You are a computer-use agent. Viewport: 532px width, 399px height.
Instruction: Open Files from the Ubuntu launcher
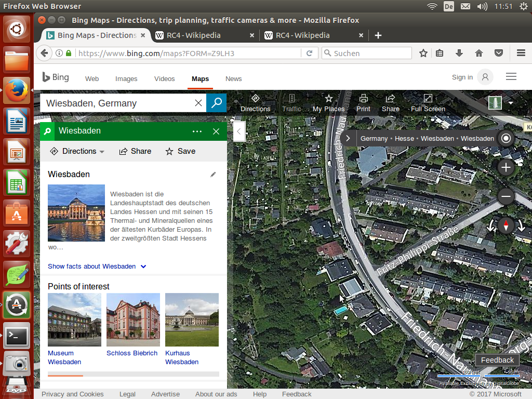[x=17, y=60]
